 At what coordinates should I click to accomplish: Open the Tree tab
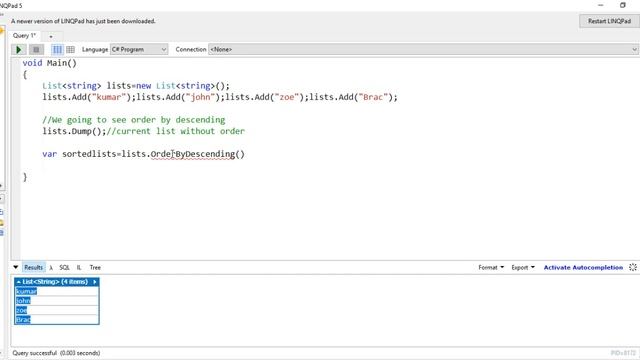click(95, 267)
